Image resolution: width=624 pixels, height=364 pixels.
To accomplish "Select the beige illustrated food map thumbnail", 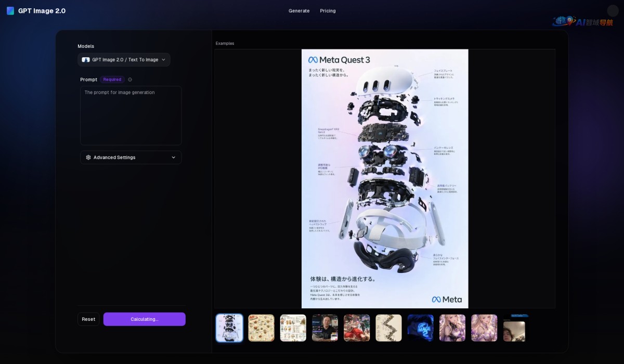I will coord(261,328).
